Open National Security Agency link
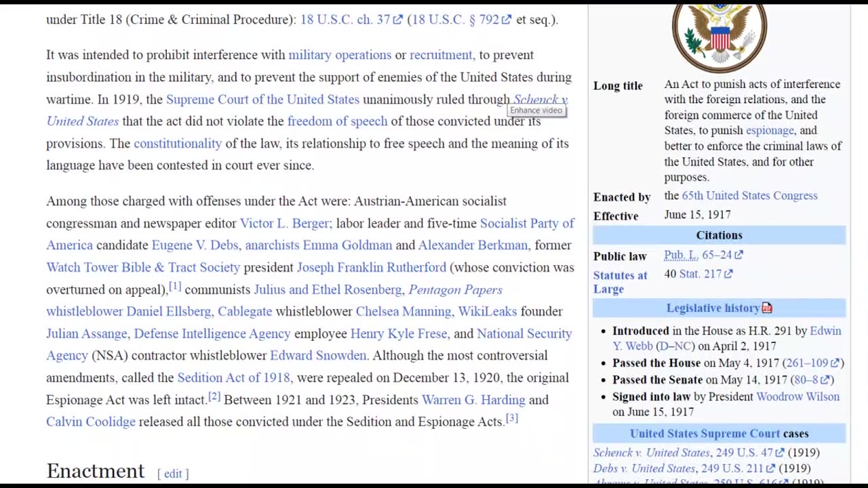 524,334
